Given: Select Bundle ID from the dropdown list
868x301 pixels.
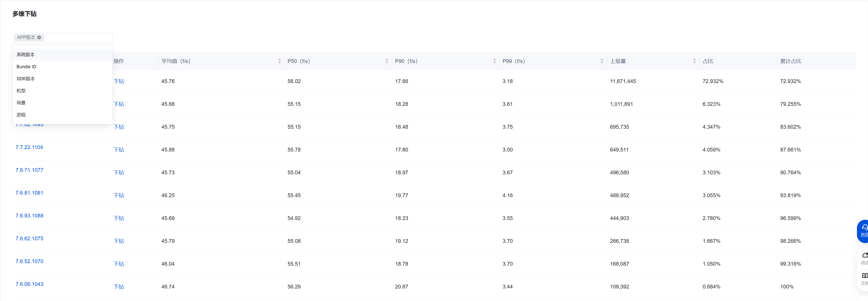Looking at the screenshot, I should 26,67.
